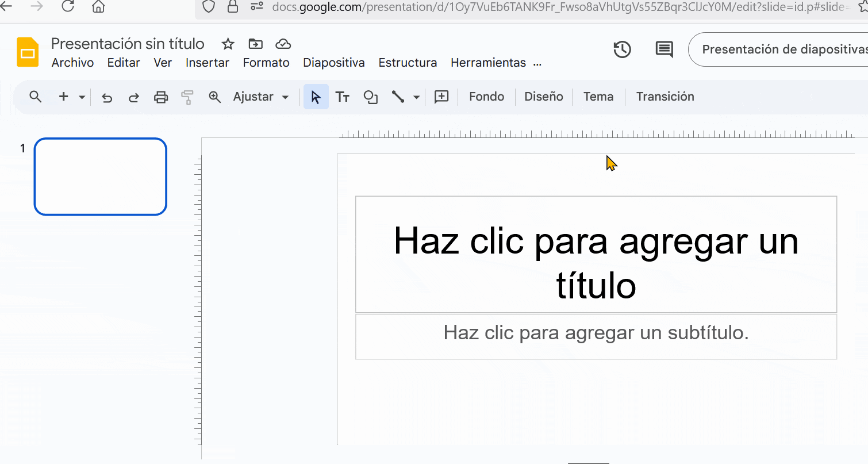Click the Redo arrow icon
This screenshot has height=464, width=868.
[133, 97]
